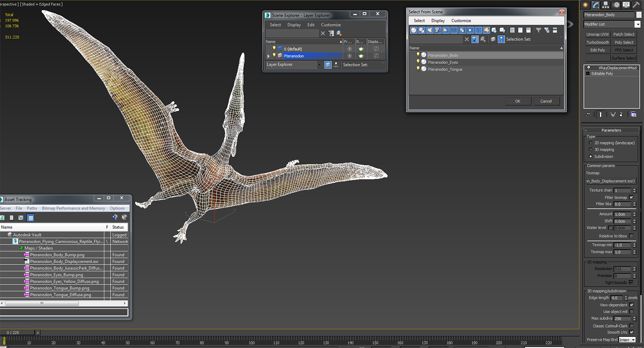
Task: Expand the Editable Poly entry in modifier stack
Action: click(x=588, y=74)
